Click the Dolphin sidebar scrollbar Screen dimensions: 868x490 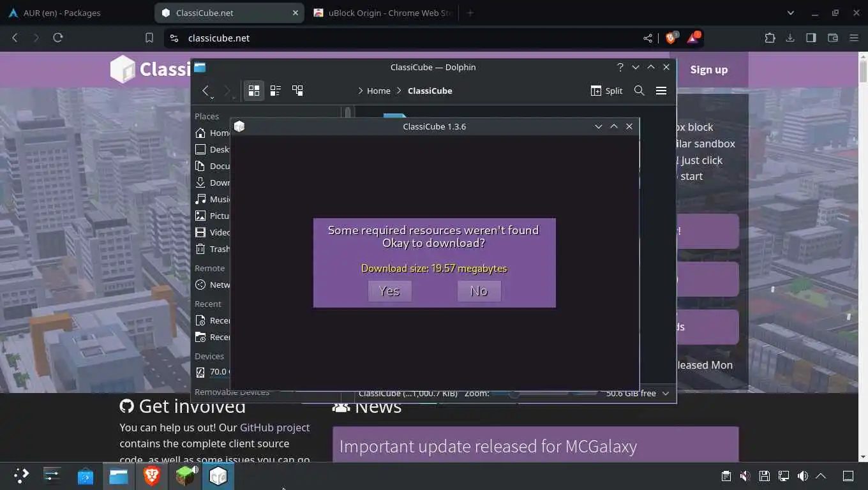[348, 113]
